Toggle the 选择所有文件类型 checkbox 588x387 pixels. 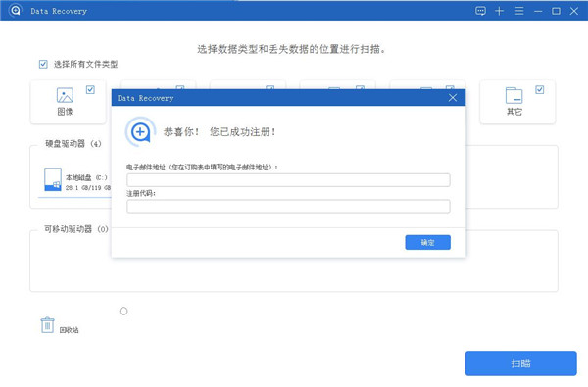click(43, 64)
